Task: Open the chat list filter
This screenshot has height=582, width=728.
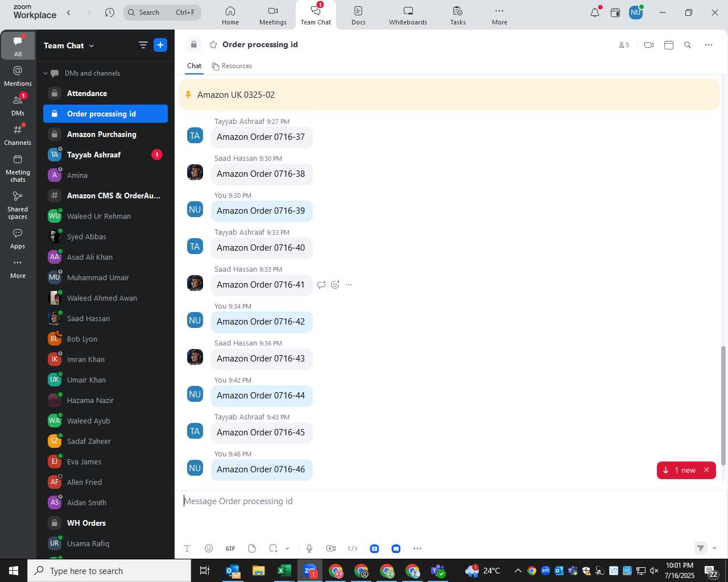Action: pyautogui.click(x=143, y=45)
